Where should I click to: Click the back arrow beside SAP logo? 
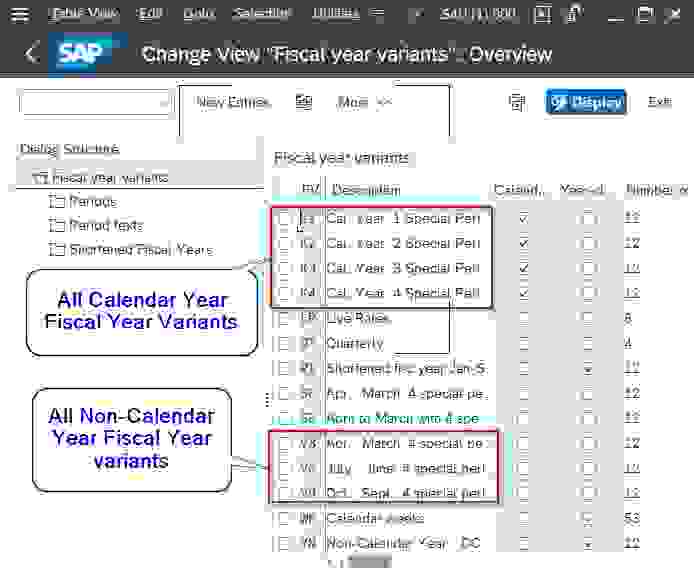click(32, 54)
